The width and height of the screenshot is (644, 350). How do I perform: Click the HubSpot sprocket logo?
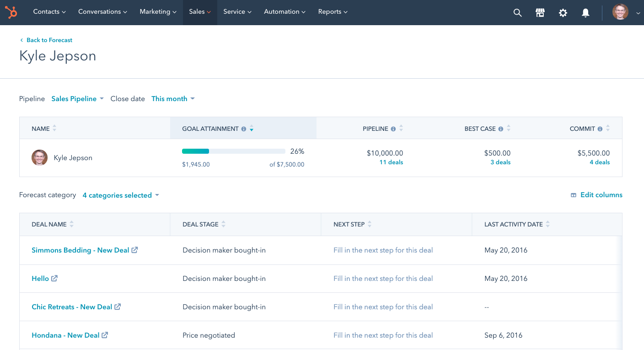tap(11, 12)
